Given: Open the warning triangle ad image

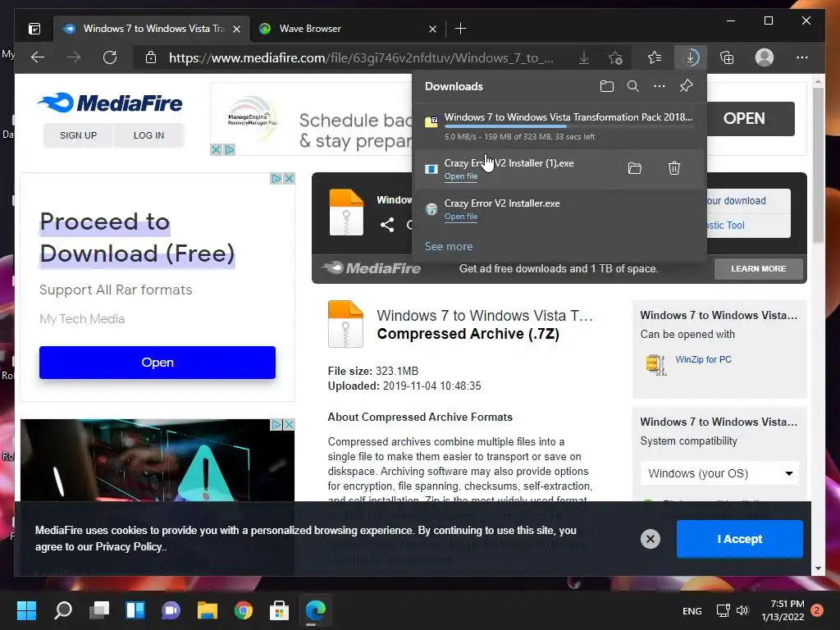Looking at the screenshot, I should 157,461.
